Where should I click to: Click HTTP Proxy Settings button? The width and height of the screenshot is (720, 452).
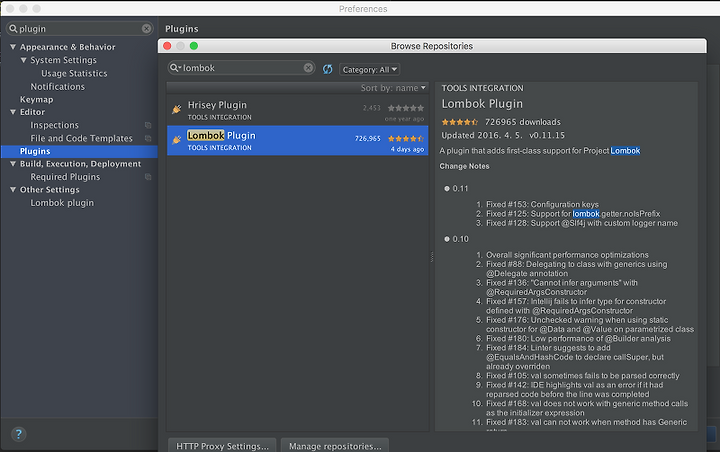[222, 446]
